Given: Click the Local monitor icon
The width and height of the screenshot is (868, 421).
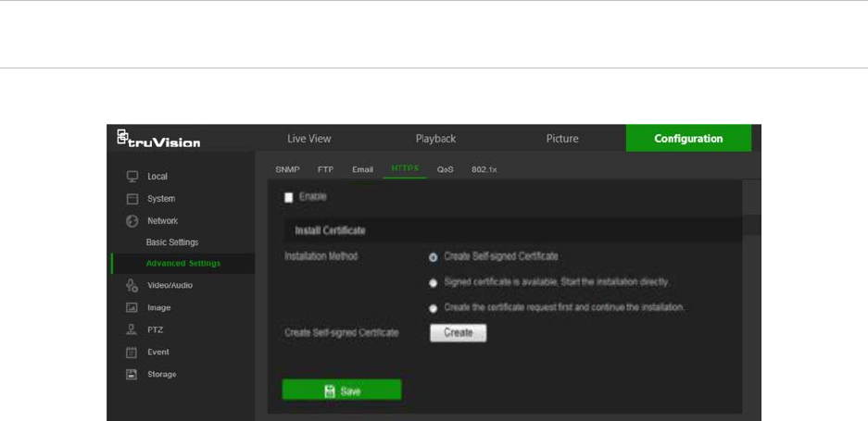Looking at the screenshot, I should coord(132,177).
